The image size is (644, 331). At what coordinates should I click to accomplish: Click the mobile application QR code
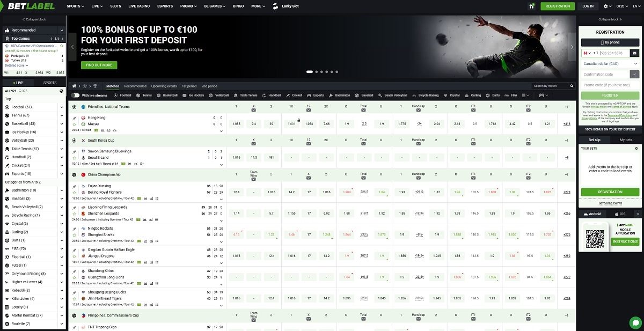pos(595,239)
